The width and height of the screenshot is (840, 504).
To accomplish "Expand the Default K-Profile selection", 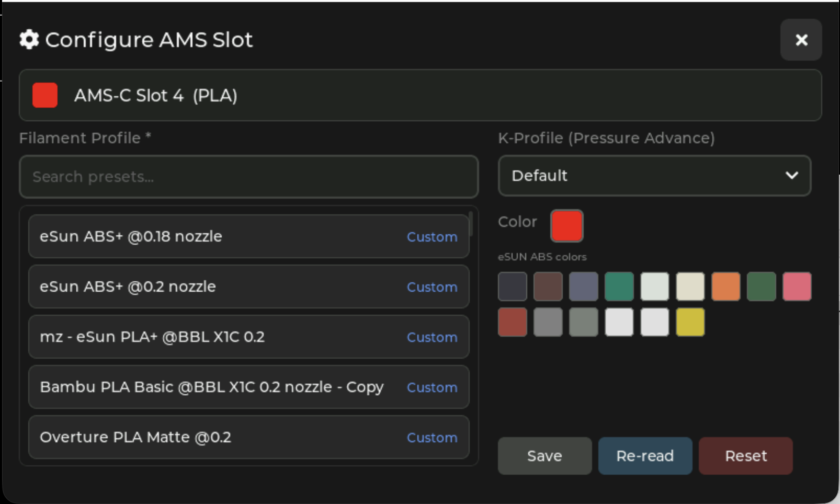I will click(x=791, y=176).
